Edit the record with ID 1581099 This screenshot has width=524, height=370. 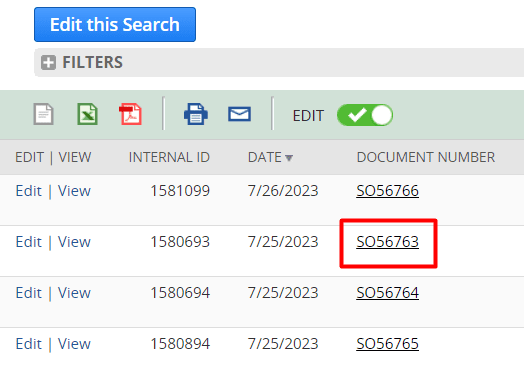[x=29, y=191]
